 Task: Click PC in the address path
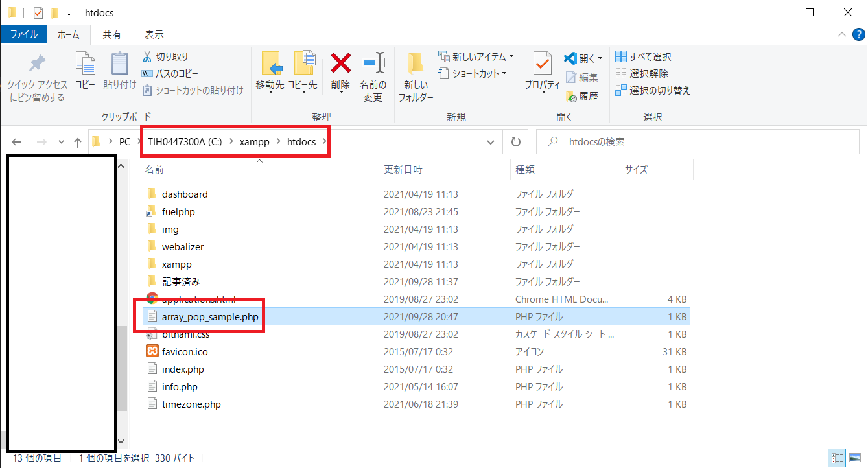tap(124, 142)
